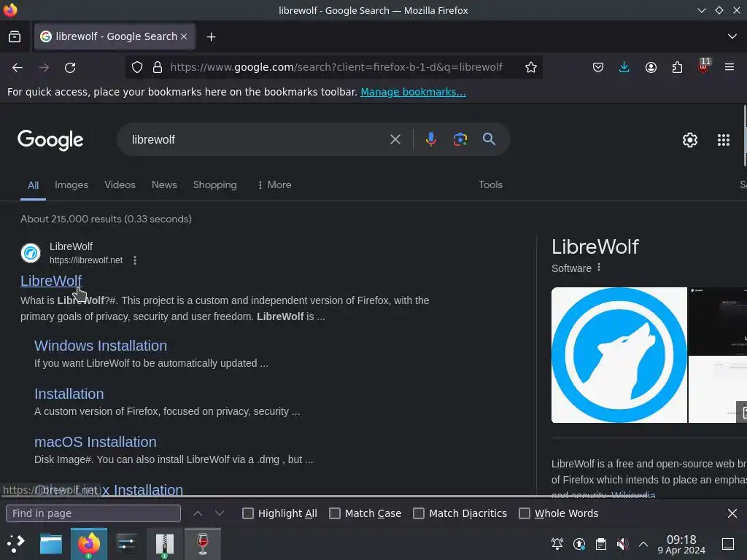Unmute audio volume tray icon
This screenshot has height=560, width=747.
click(622, 544)
